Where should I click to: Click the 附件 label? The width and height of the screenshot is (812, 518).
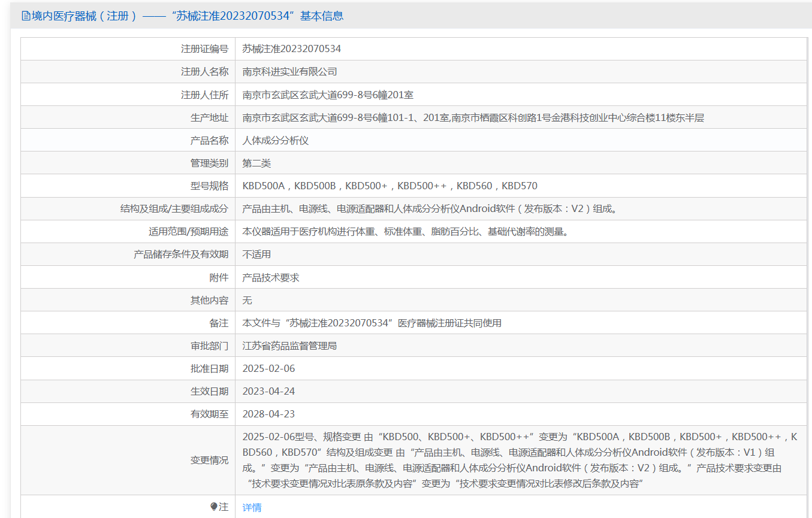(x=219, y=277)
